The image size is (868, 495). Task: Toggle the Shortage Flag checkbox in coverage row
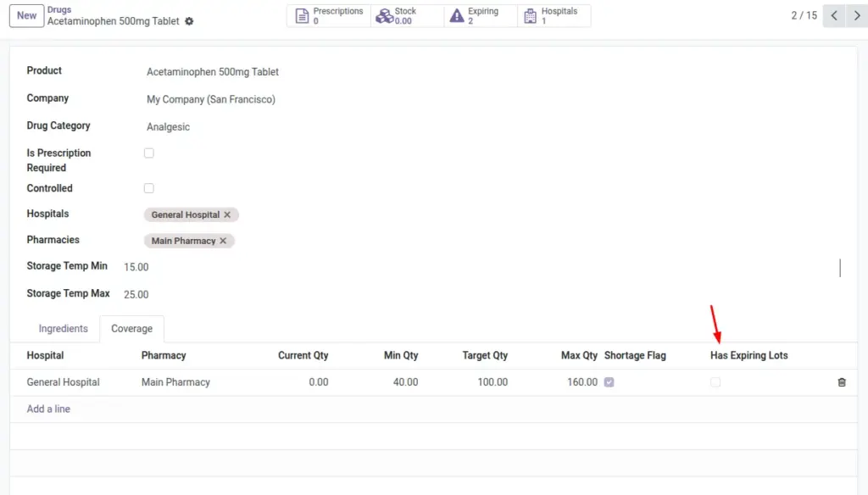[609, 382]
